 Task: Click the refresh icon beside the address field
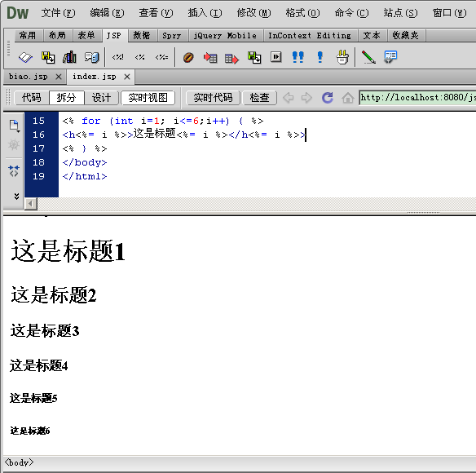(328, 98)
